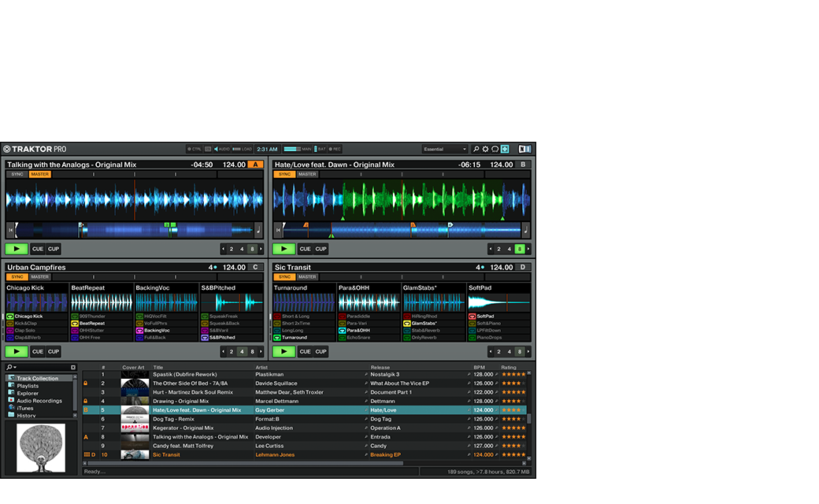This screenshot has width=819, height=504.
Task: Decrease loop size arrow on Deck A
Action: point(223,249)
